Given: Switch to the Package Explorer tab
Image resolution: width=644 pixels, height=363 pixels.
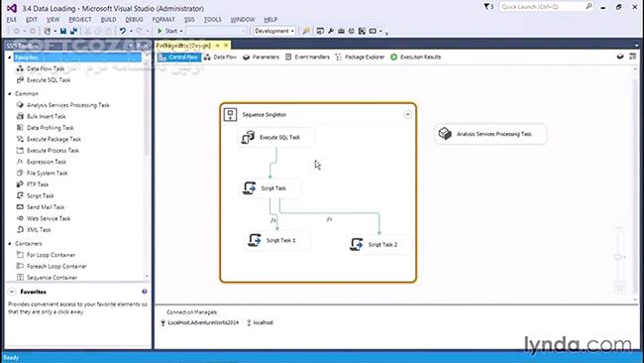Looking at the screenshot, I should pyautogui.click(x=360, y=57).
